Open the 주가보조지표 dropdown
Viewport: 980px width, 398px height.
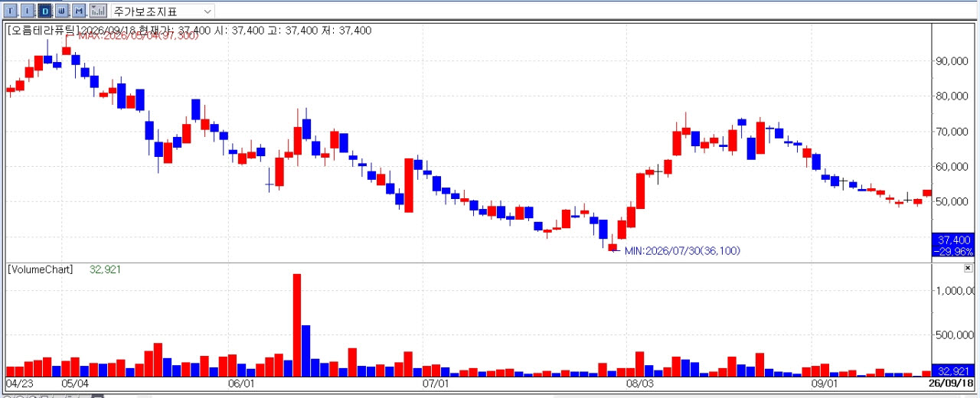pyautogui.click(x=163, y=11)
